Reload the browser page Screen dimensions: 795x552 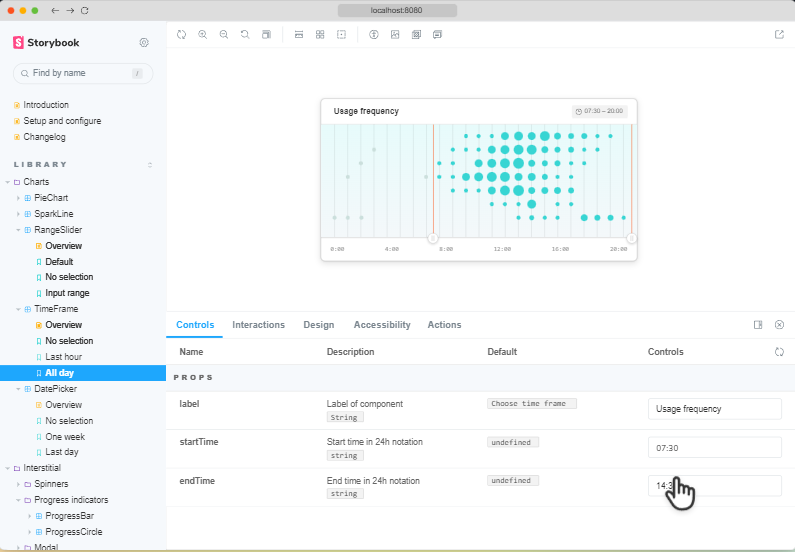(85, 10)
